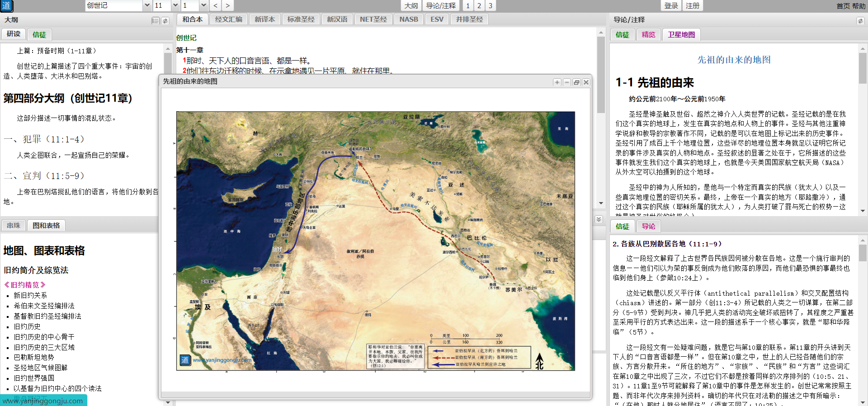The image size is (868, 406).
Task: Open the verse 1 dropdown
Action: (203, 6)
